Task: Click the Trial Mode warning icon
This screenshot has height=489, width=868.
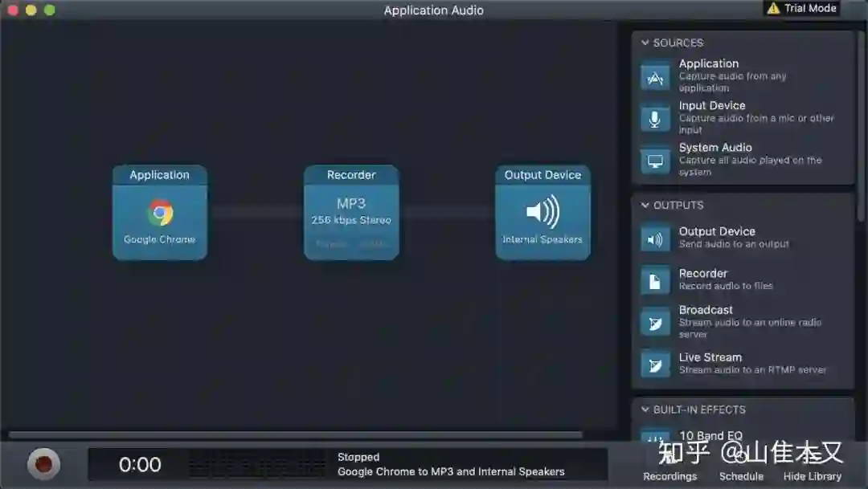Action: 773,8
